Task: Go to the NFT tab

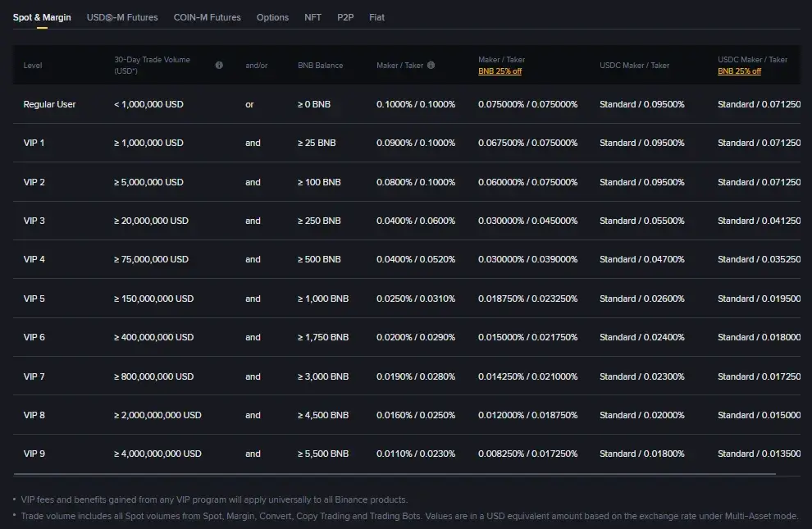Action: click(x=312, y=17)
